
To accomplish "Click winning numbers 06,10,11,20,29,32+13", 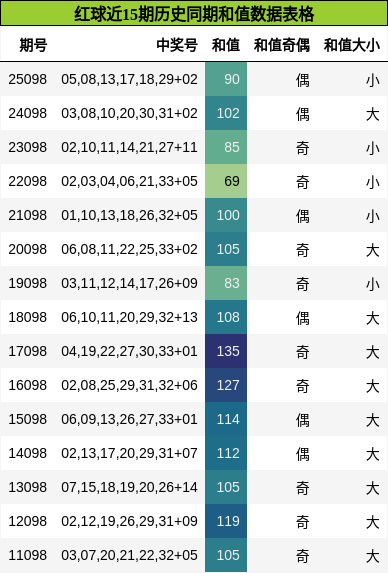I will 129,317.
